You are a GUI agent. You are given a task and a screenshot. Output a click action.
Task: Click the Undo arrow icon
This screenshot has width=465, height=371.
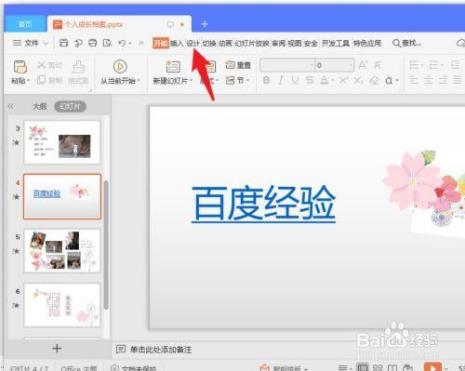[x=122, y=43]
